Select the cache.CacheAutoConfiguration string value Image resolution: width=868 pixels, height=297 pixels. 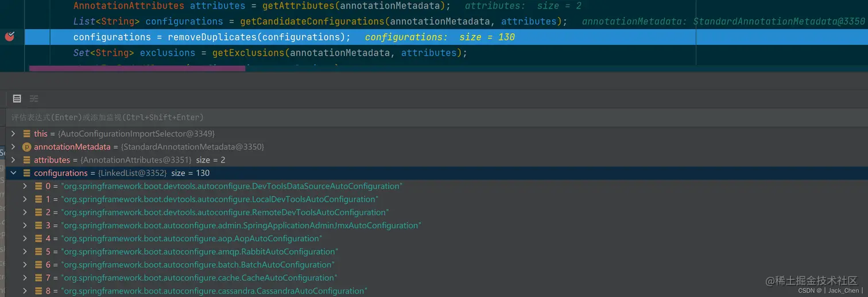tap(199, 278)
